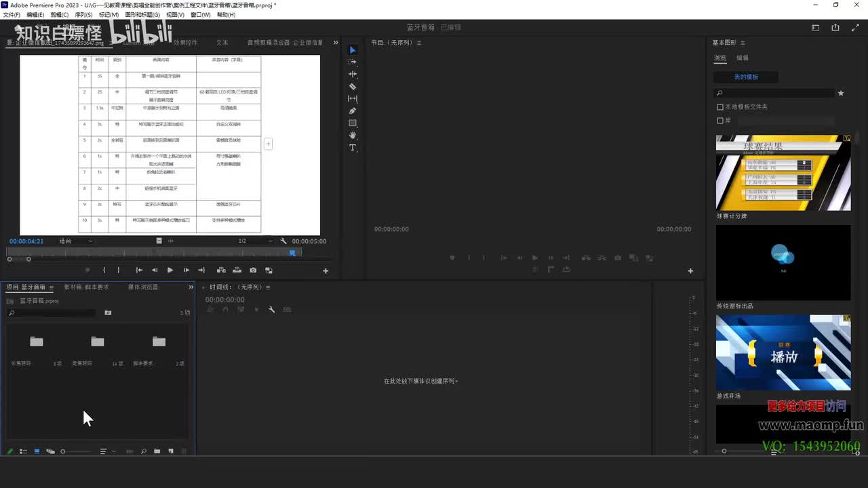Switch to 素材箱: 脚本要求 tab

tap(86, 287)
